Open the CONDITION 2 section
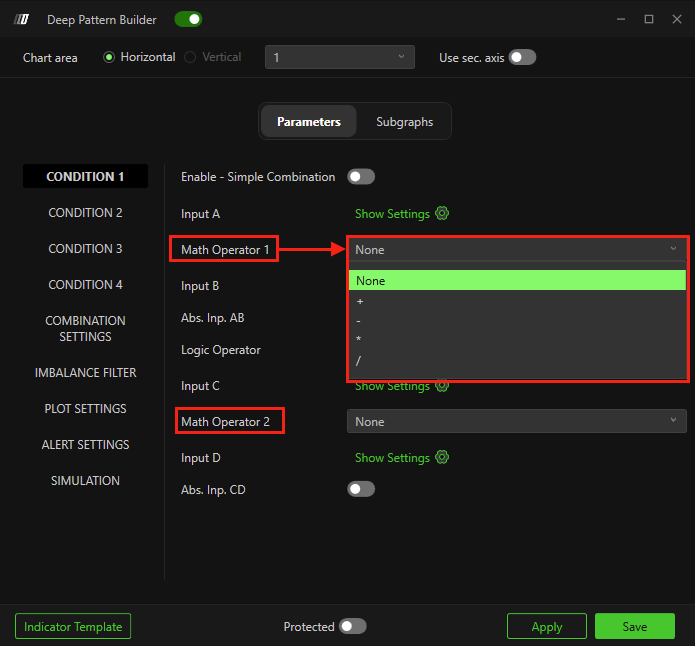Viewport: 695px width, 646px height. coord(86,213)
